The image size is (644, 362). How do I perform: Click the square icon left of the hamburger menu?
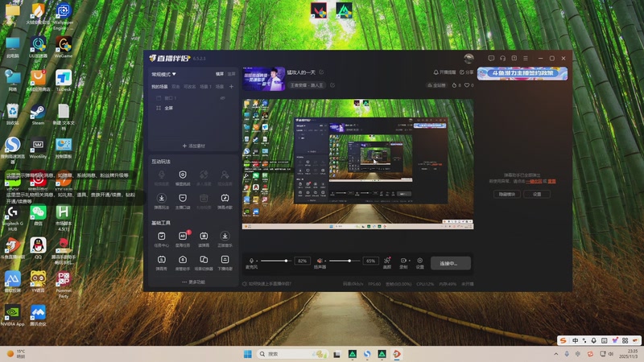(x=514, y=58)
